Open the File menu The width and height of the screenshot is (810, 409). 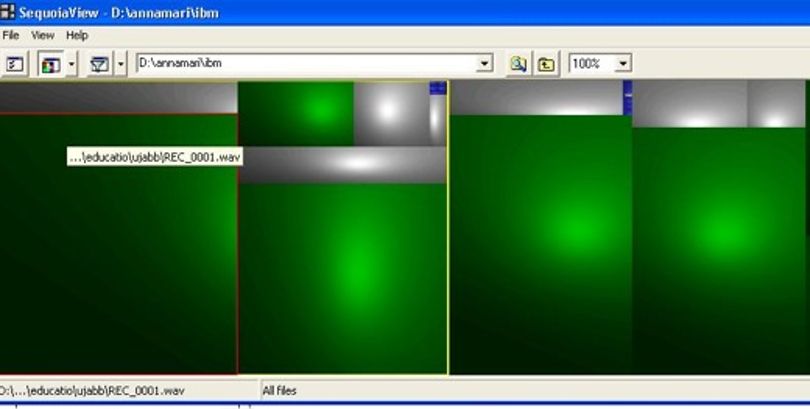(10, 35)
